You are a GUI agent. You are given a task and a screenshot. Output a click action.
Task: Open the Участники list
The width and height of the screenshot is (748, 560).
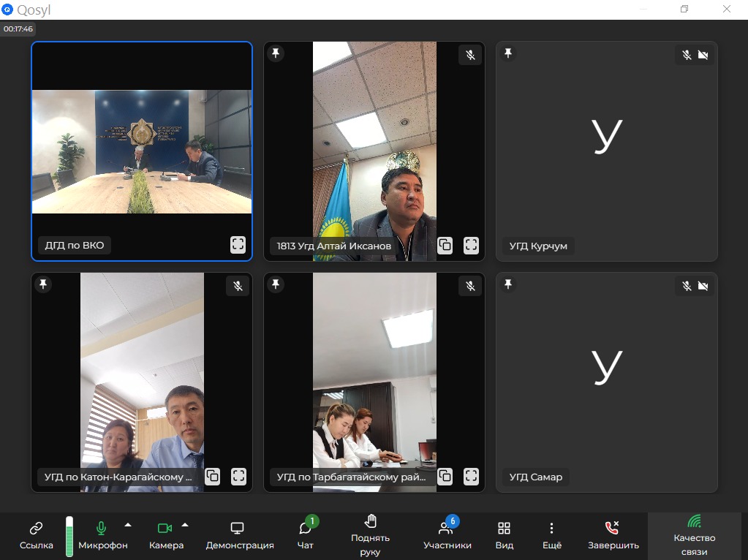[447, 535]
